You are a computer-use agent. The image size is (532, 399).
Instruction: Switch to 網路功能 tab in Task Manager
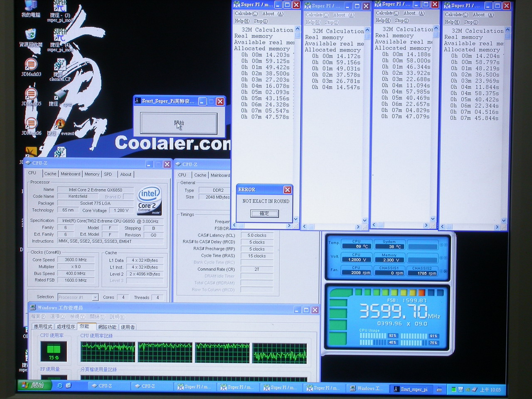click(x=107, y=327)
